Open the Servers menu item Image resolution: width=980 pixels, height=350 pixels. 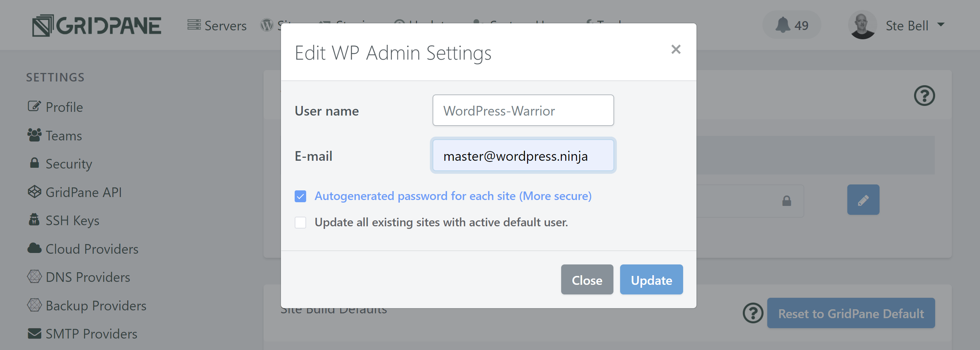click(x=217, y=26)
